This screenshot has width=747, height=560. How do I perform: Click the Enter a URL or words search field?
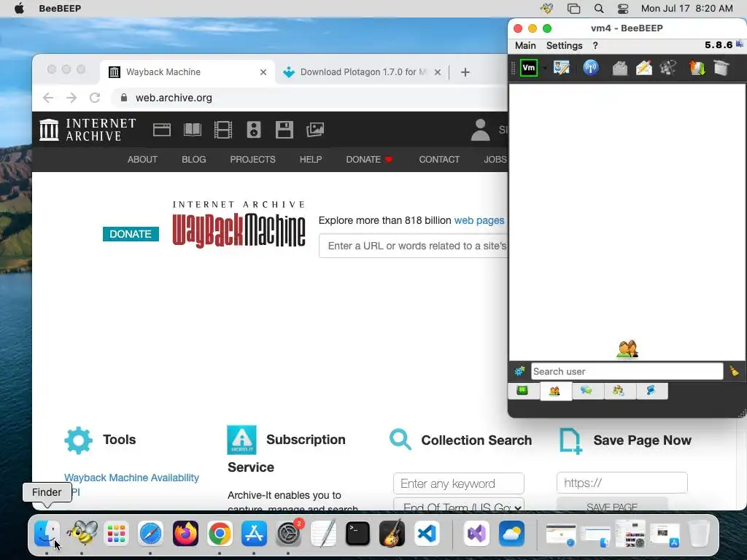(414, 246)
